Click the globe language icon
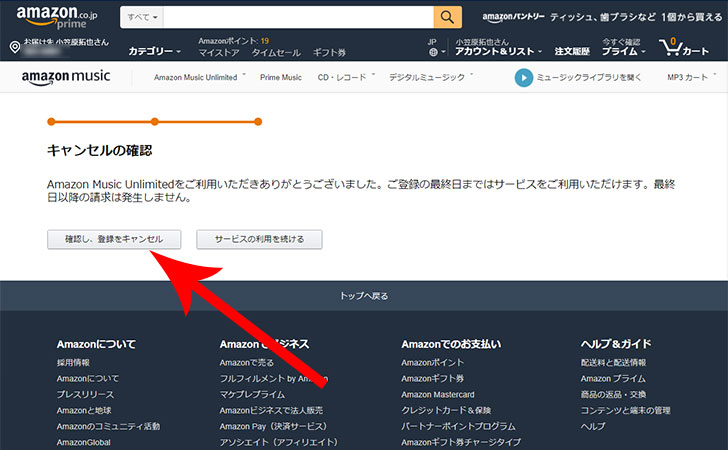Image resolution: width=728 pixels, height=450 pixels. tap(433, 52)
